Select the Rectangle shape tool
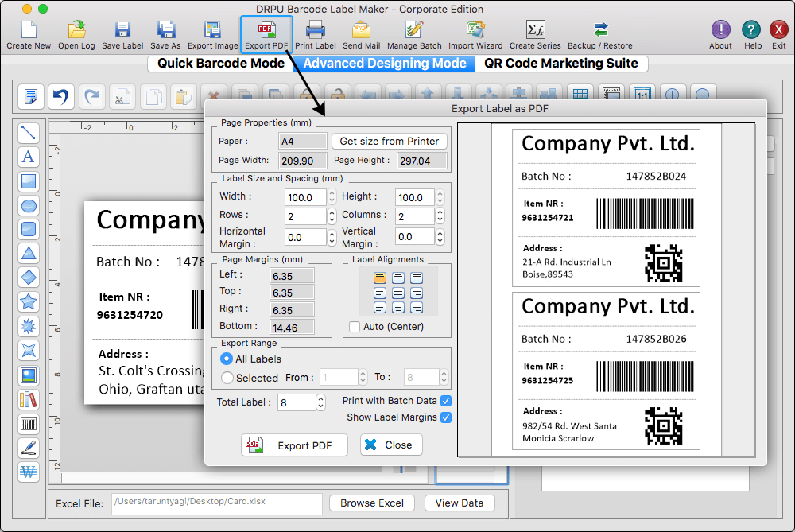 pos(29,181)
